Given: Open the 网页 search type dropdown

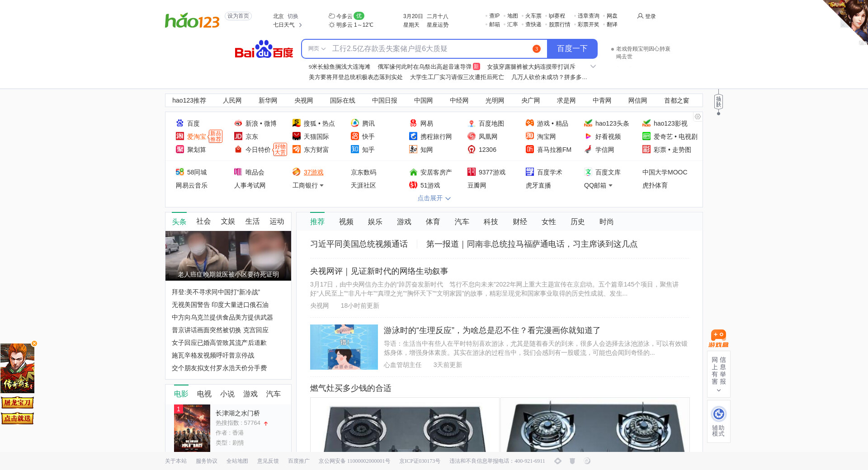Looking at the screenshot, I should click(x=316, y=49).
